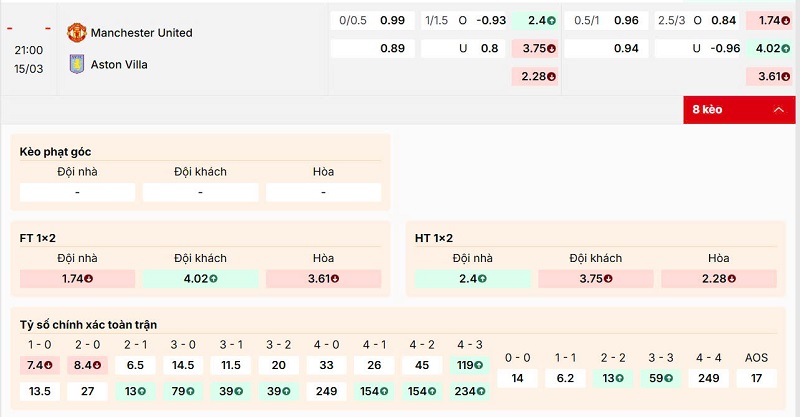The height and width of the screenshot is (417, 800).
Task: Pick HT 1×2 Hòa odds 2.28
Action: point(718,279)
